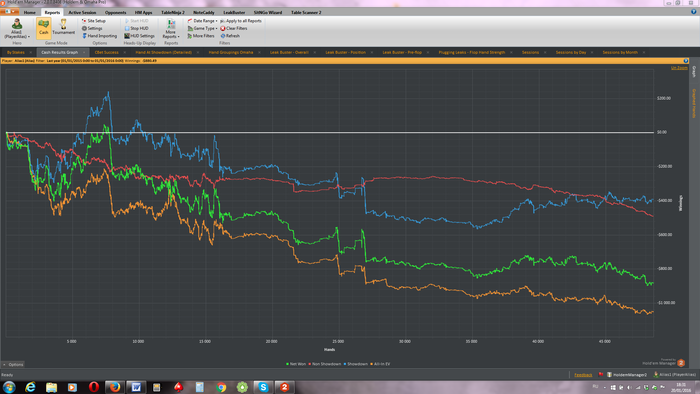Click HoldemManager2 database status item
This screenshot has width=700, height=394.
pos(627,375)
